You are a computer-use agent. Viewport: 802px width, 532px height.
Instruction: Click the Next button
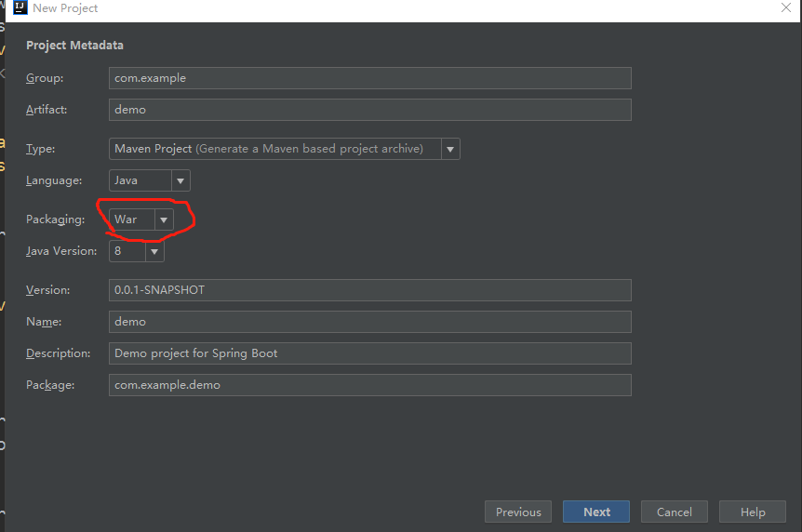click(596, 512)
